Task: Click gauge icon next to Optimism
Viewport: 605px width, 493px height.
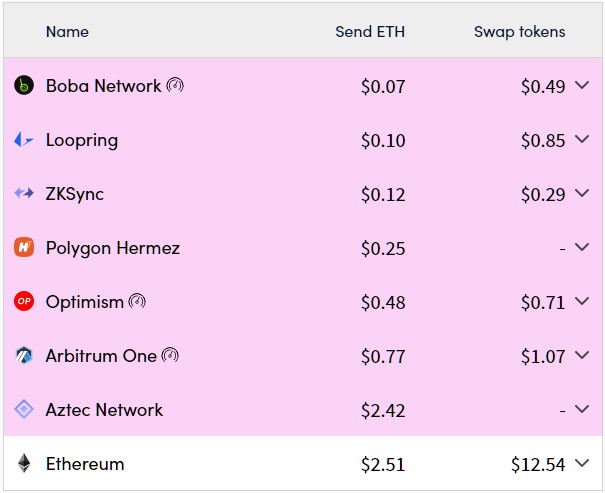Action: coord(137,301)
